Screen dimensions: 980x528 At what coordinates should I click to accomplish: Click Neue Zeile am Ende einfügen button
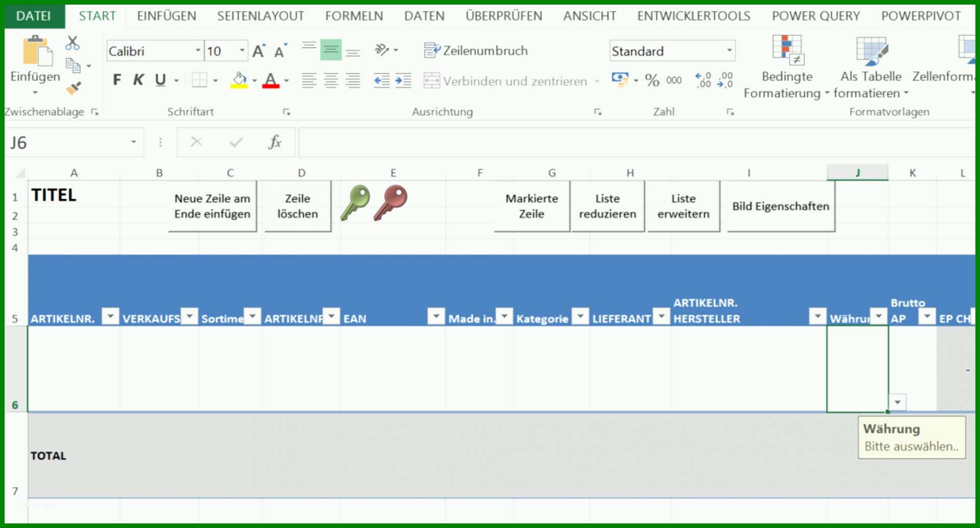[x=212, y=206]
